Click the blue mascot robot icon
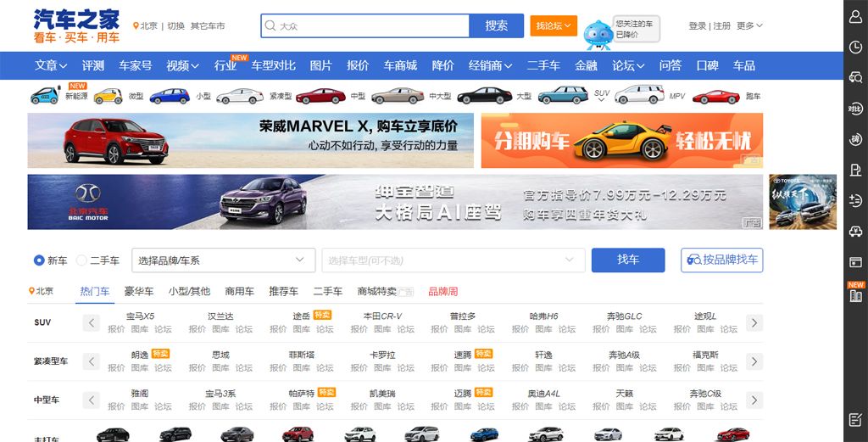 point(597,34)
